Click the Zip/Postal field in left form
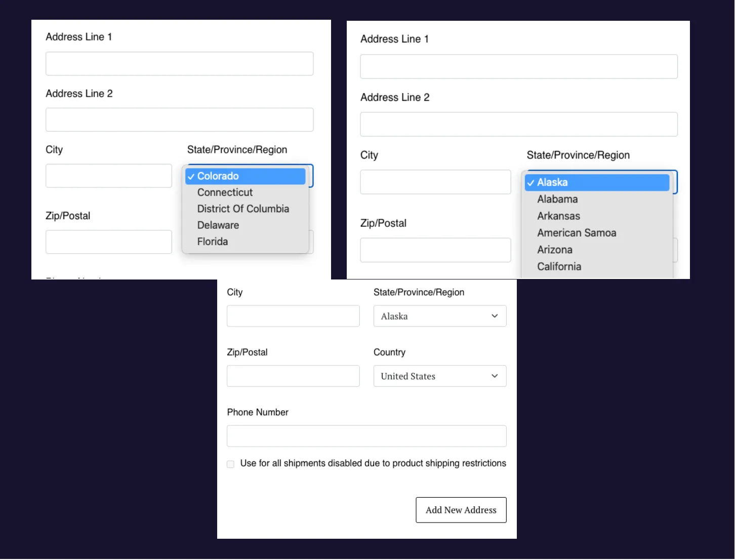 (x=109, y=242)
